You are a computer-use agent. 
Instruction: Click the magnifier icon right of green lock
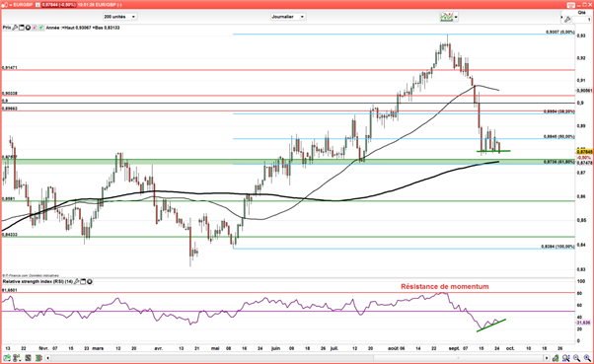[x=566, y=357]
